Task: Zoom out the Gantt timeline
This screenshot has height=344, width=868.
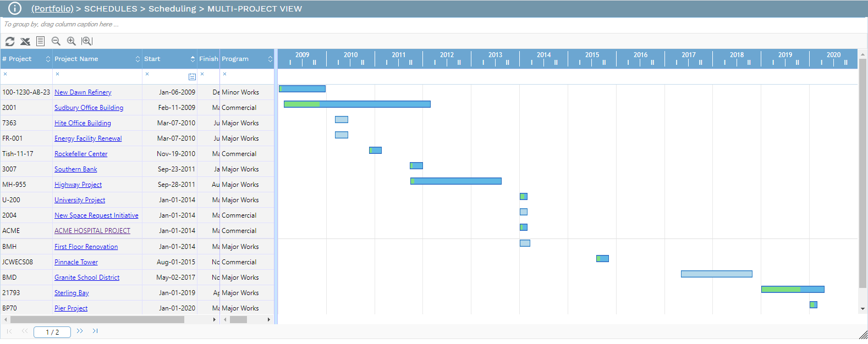Action: coord(56,41)
